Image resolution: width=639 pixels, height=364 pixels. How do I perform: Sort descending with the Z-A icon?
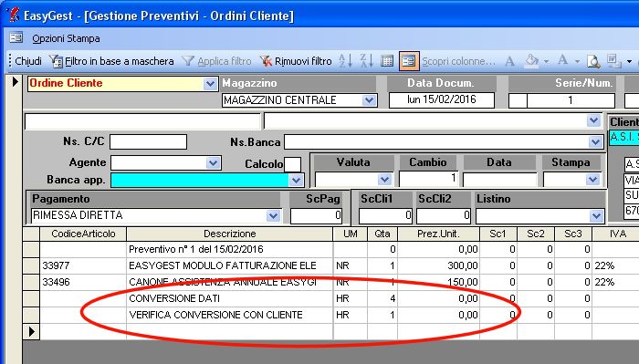coord(366,61)
